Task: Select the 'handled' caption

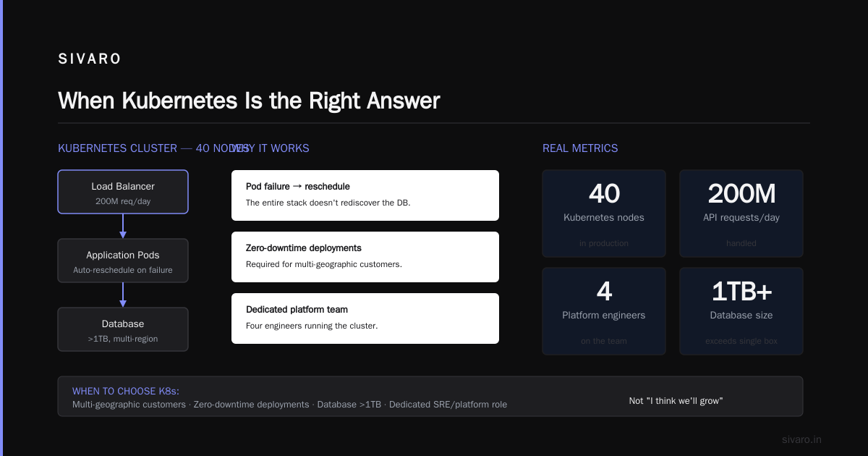Action: point(741,243)
